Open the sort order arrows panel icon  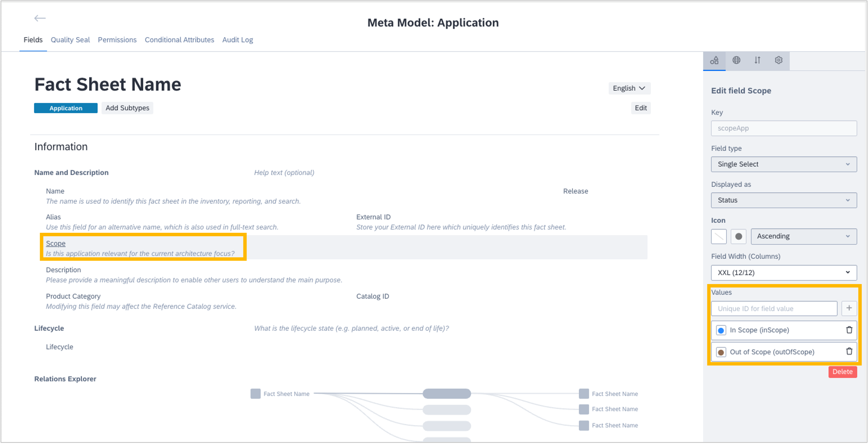pyautogui.click(x=757, y=60)
